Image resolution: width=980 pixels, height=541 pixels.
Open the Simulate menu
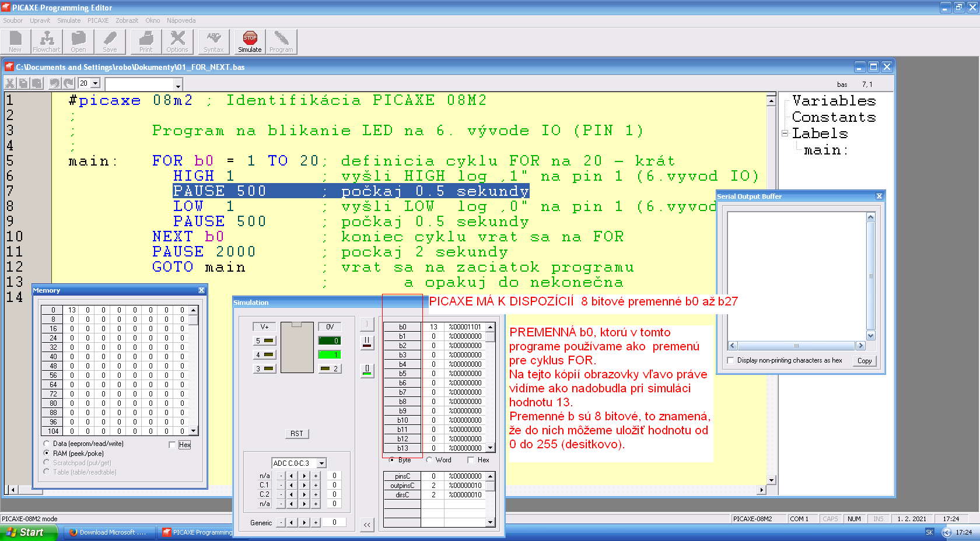pos(69,20)
